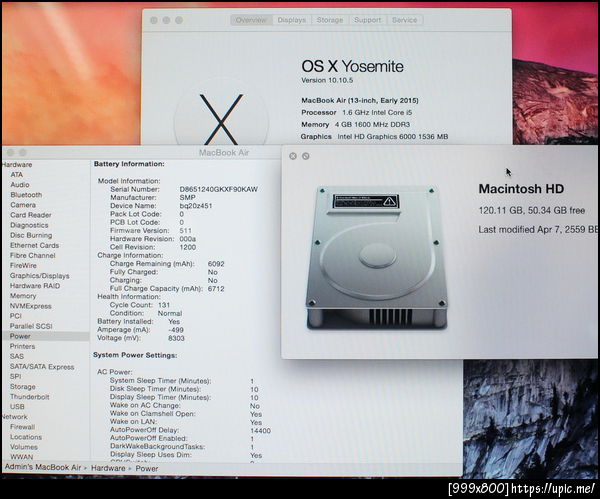
Task: Open Printers info
Action: [x=22, y=346]
